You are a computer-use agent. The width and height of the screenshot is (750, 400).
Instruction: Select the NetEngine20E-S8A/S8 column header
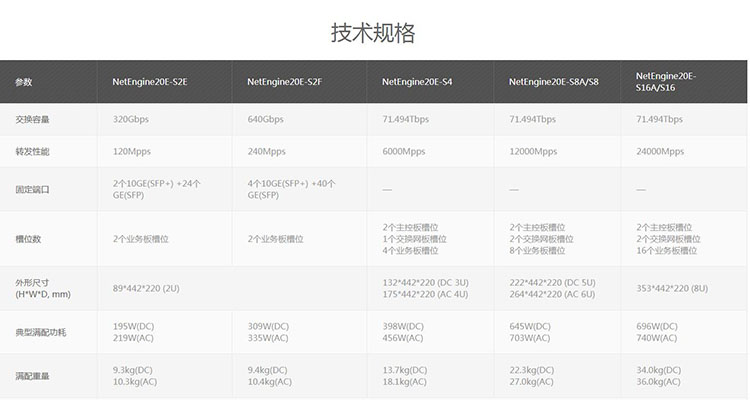[554, 82]
